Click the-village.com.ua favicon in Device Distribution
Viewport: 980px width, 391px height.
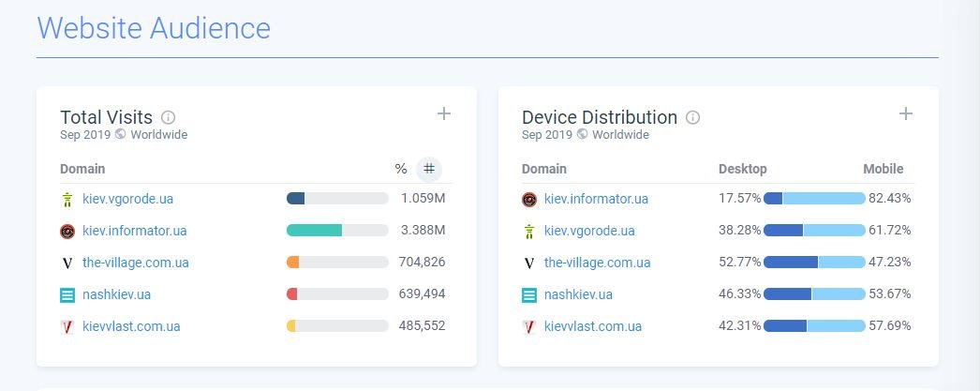(529, 263)
